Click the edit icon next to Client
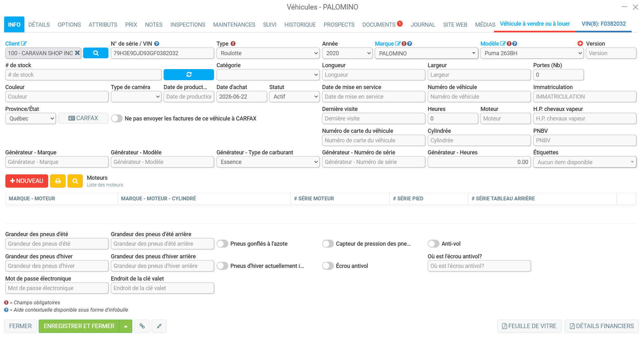Screen dimensions: 644x337 pyautogui.click(x=24, y=44)
